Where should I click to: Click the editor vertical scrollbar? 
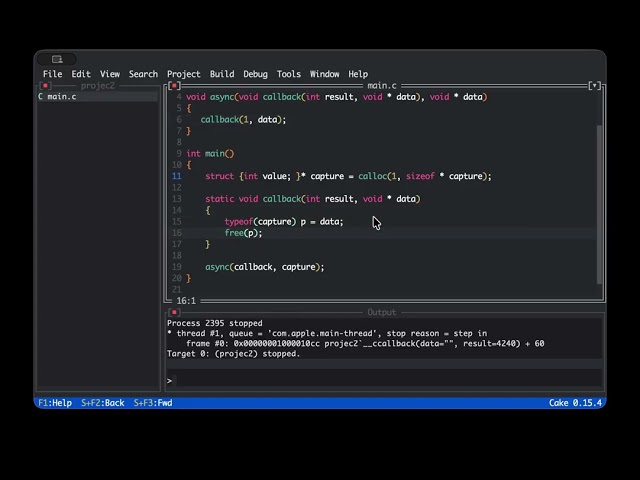click(x=599, y=204)
